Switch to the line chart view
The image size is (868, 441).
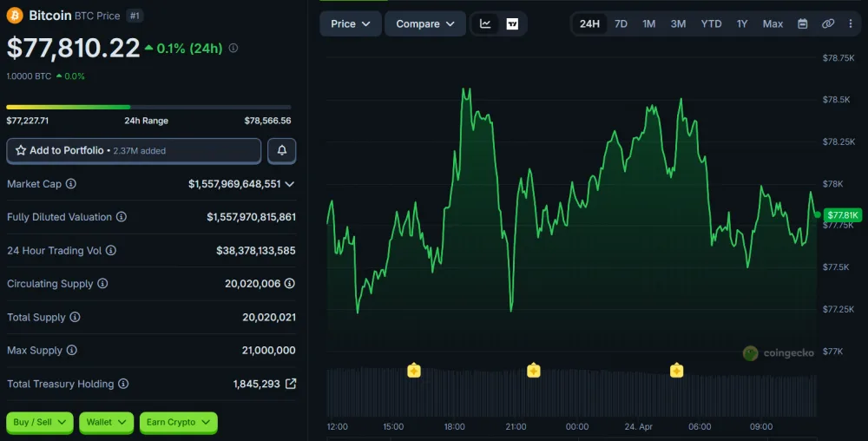click(x=485, y=23)
